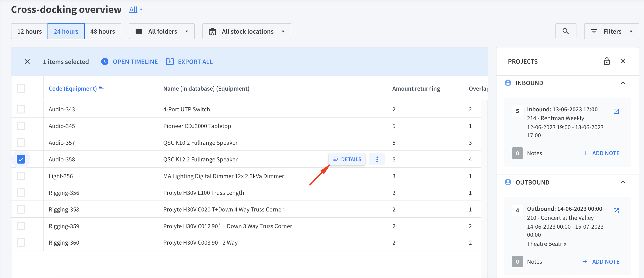The width and height of the screenshot is (644, 278).
Task: Select the 12 hours tab
Action: 30,31
